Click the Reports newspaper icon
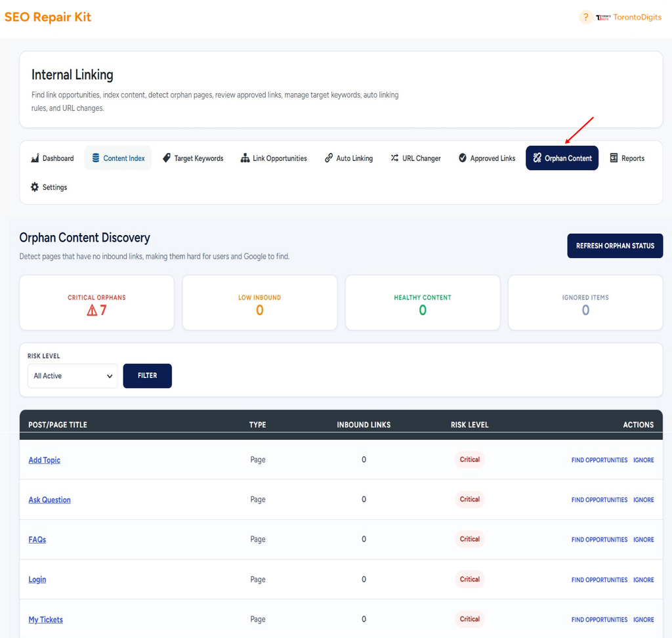The image size is (672, 638). coord(614,158)
